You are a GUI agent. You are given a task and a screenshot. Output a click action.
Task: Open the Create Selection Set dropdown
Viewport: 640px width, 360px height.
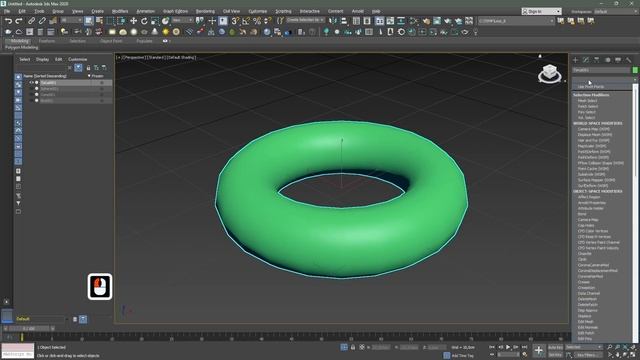click(x=305, y=20)
